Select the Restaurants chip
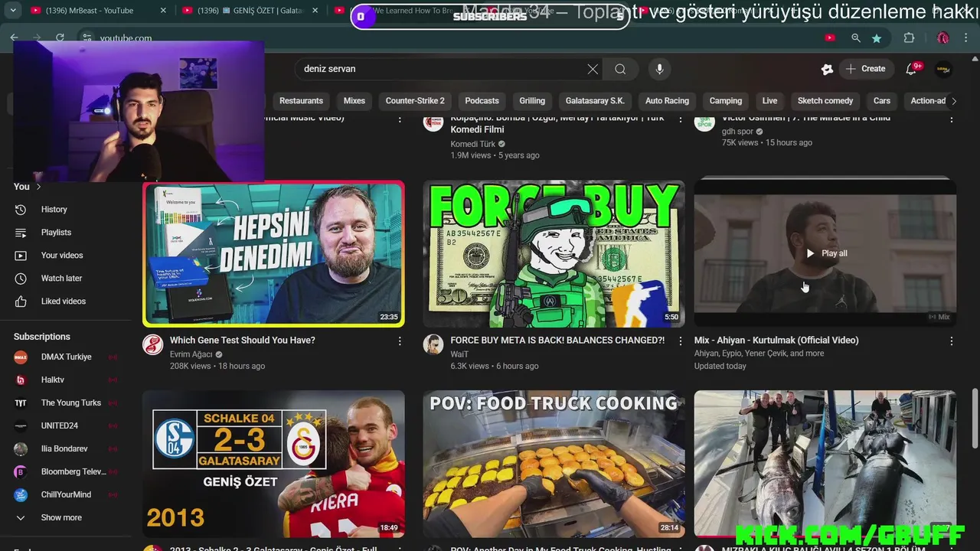980x551 pixels. [301, 101]
